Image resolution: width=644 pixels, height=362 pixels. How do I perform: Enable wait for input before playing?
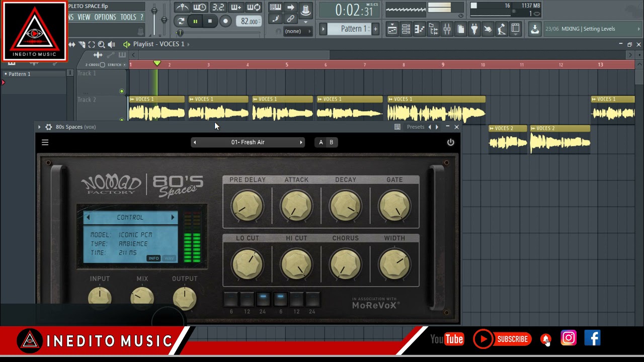pos(200,7)
